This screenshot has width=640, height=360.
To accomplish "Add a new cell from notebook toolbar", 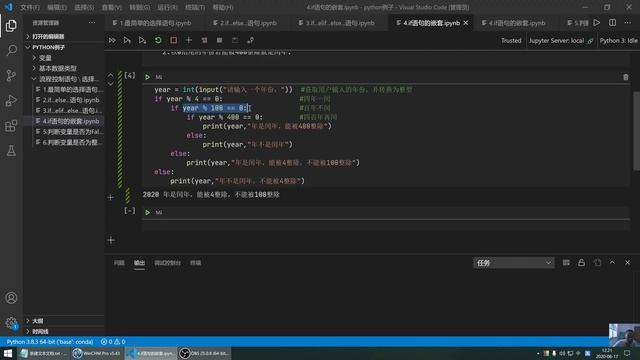I will [x=189, y=40].
